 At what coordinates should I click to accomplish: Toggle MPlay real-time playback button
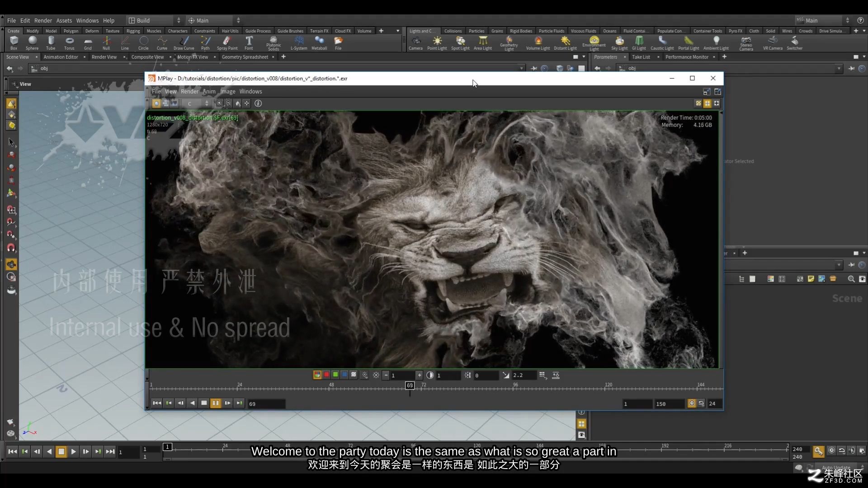coord(692,403)
